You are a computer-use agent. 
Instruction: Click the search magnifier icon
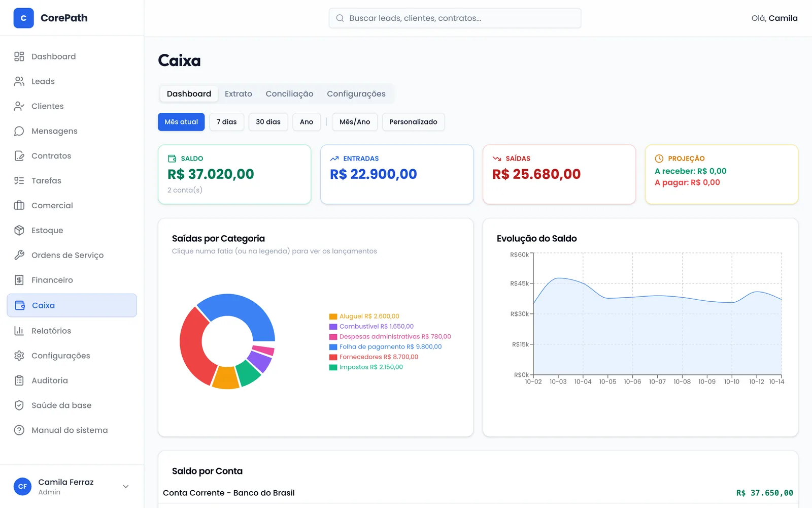(x=340, y=18)
